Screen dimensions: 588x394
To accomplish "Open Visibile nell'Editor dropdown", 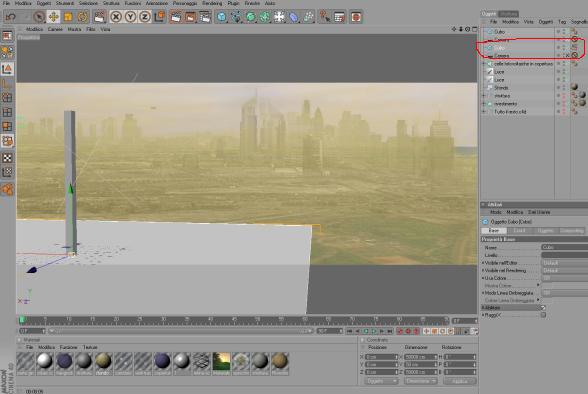I will [565, 263].
